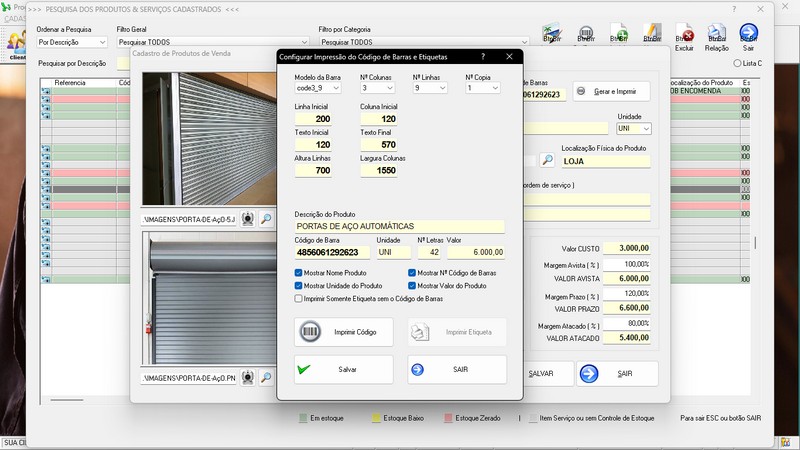This screenshot has height=450, width=800.
Task: Click the magnifier next to Localização Física
Action: 547,159
